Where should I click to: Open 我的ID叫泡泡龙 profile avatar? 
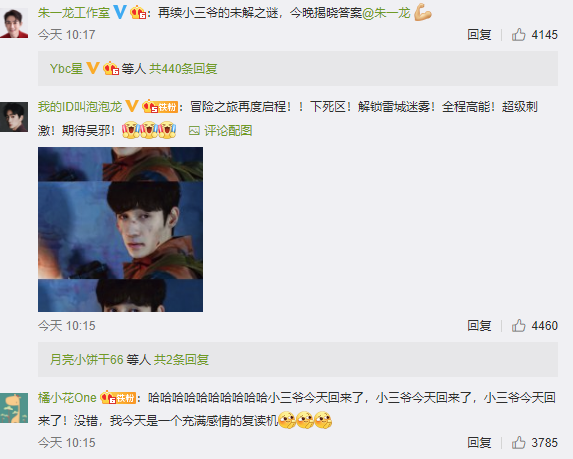click(14, 117)
